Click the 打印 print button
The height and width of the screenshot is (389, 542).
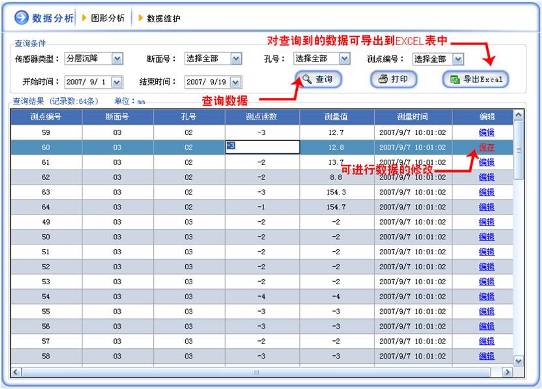click(x=393, y=79)
